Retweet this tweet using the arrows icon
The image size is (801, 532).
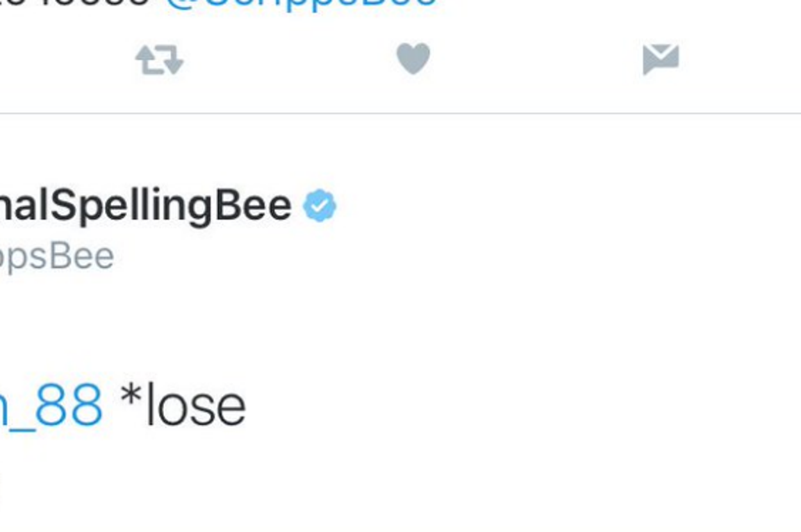[159, 60]
